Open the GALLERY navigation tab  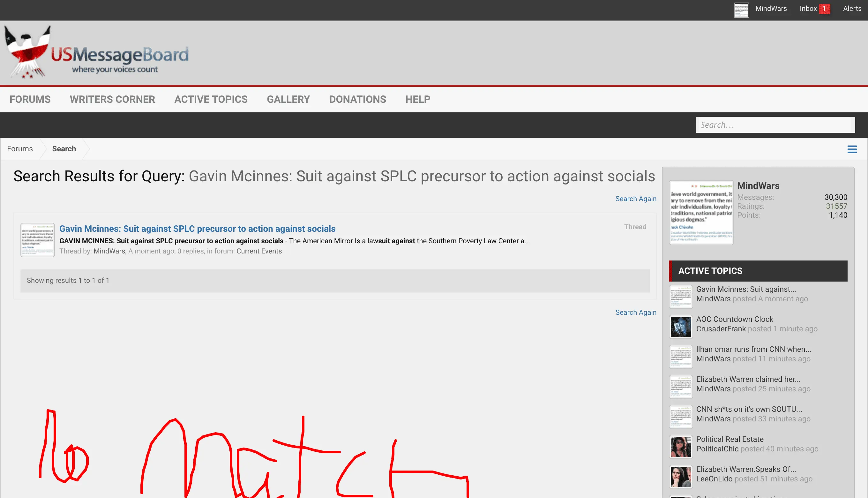(288, 99)
